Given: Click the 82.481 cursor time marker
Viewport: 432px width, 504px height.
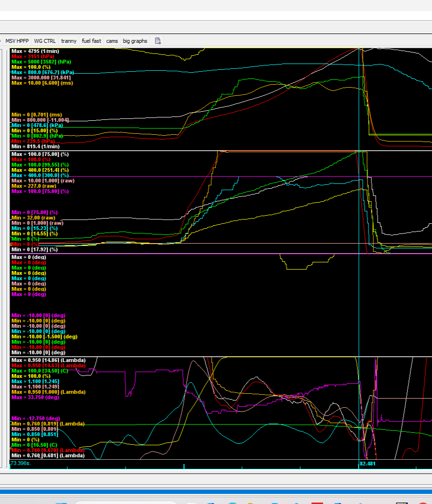Looking at the screenshot, I should pyautogui.click(x=368, y=464).
